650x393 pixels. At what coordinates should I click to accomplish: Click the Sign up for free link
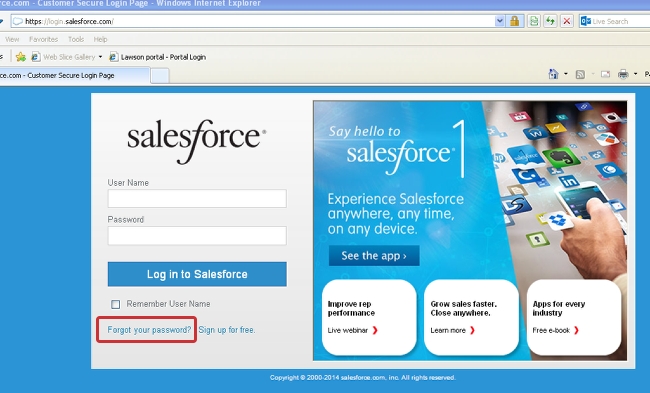coord(227,330)
